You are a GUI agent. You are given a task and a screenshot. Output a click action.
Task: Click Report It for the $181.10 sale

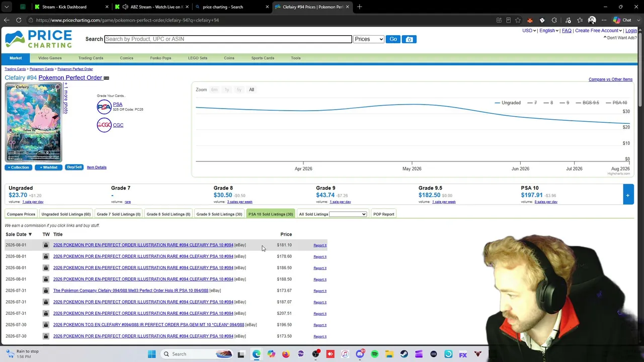coord(320,245)
